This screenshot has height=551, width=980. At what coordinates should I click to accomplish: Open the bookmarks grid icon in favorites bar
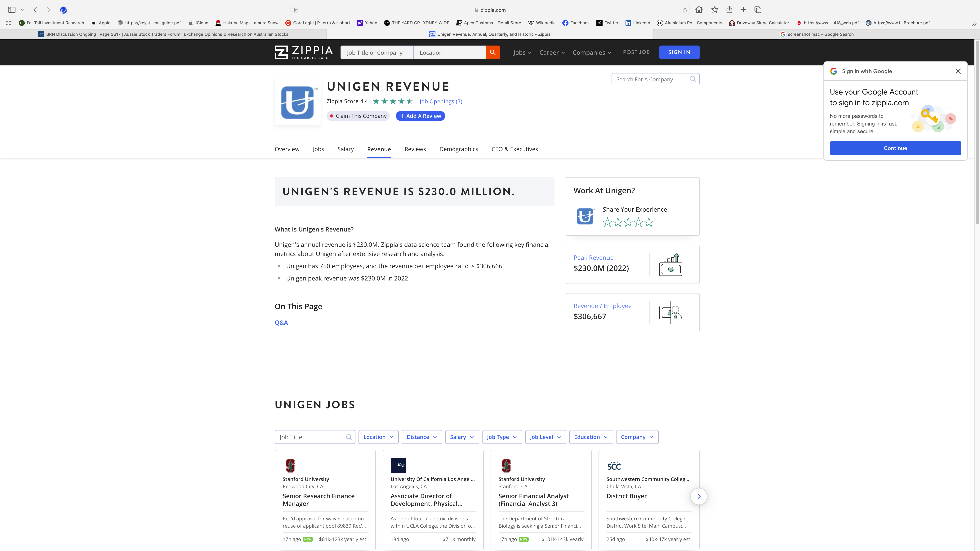tap(8, 23)
